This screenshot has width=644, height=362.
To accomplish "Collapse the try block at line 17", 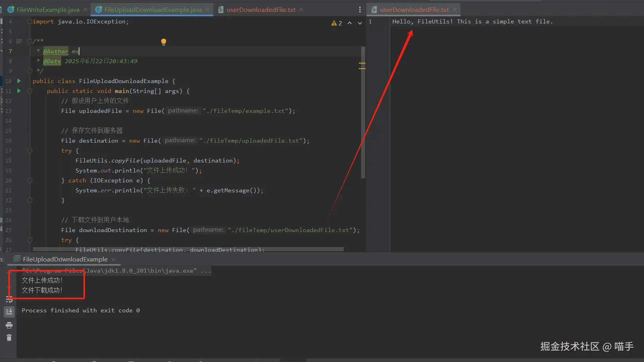I will coord(30,151).
